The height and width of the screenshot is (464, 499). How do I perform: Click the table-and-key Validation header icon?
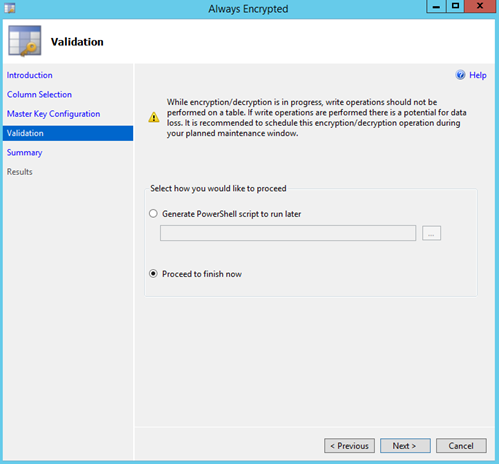25,41
